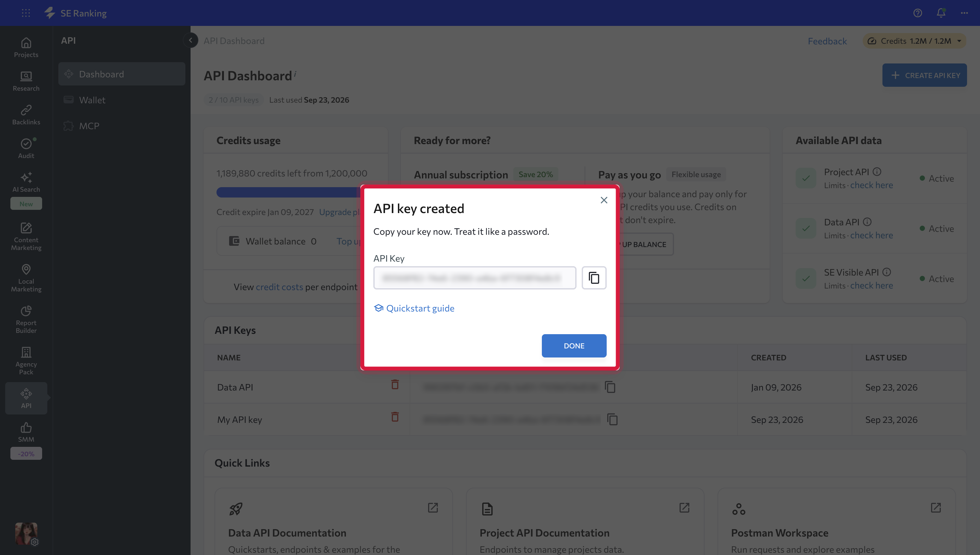The width and height of the screenshot is (980, 555).
Task: Open the credit costs link
Action: (279, 287)
